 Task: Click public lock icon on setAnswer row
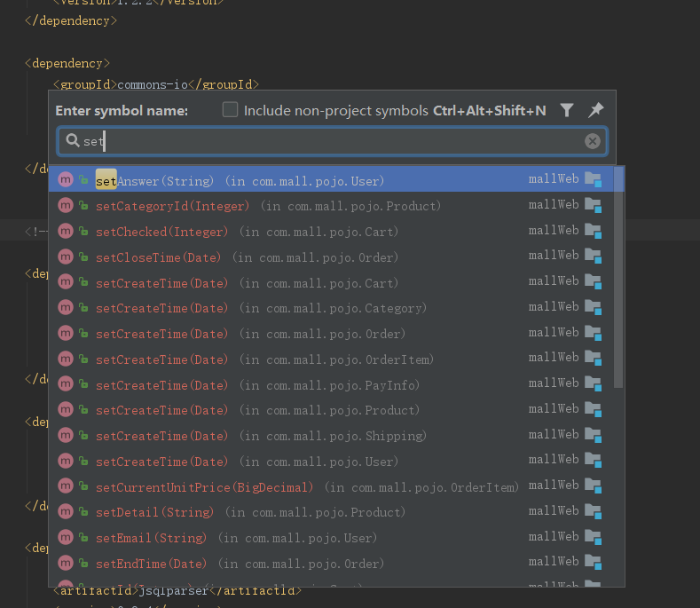click(x=83, y=179)
